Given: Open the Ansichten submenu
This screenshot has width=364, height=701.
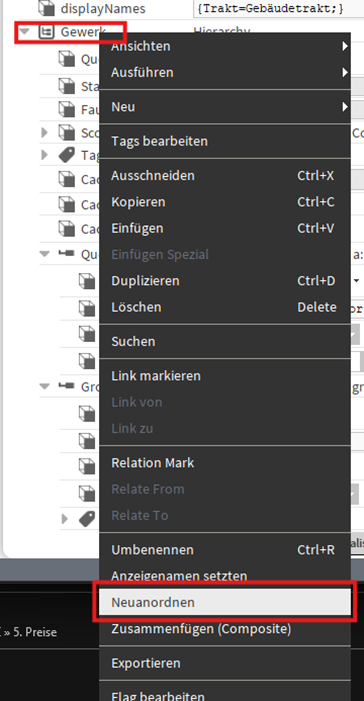Looking at the screenshot, I should pos(224,46).
